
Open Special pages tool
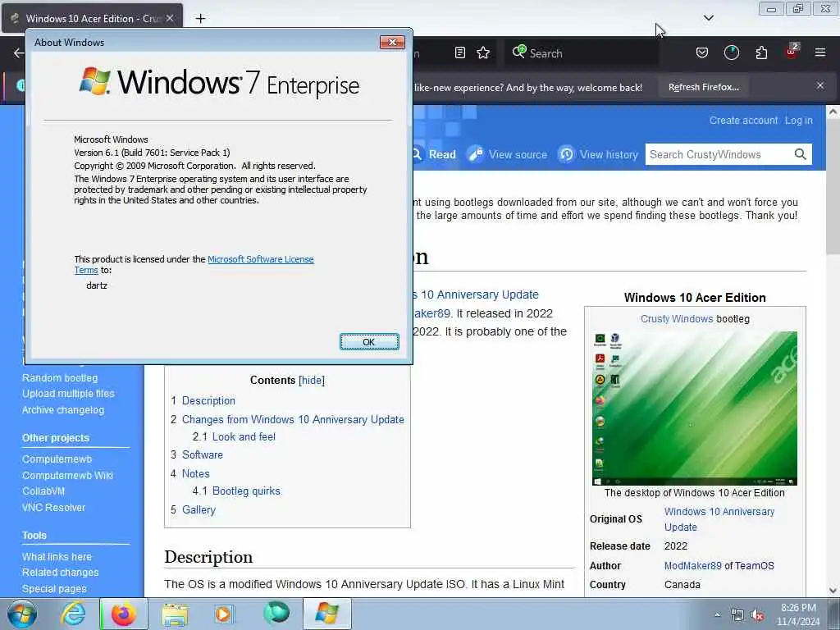pyautogui.click(x=54, y=589)
